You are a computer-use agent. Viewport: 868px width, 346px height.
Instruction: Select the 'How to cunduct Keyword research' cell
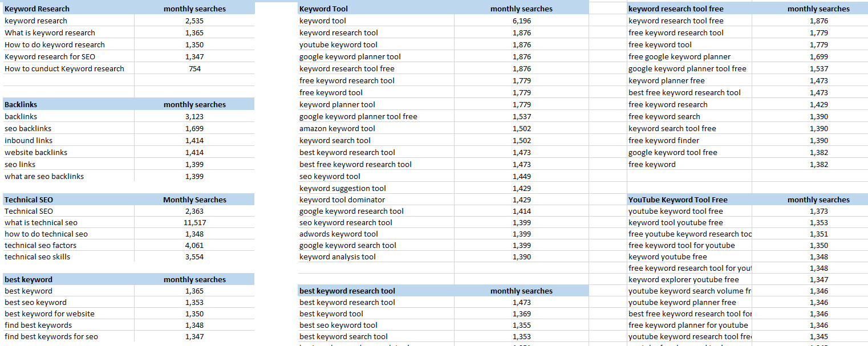pos(64,68)
